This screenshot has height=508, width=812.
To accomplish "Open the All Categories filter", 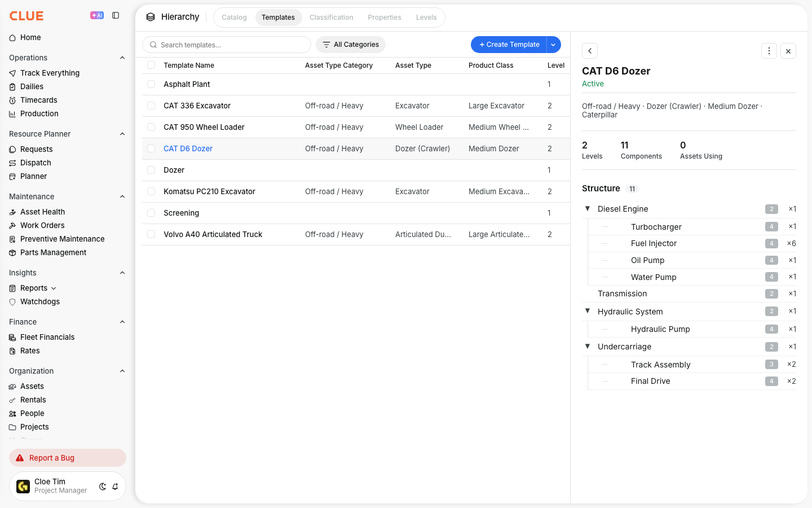I will [x=351, y=45].
